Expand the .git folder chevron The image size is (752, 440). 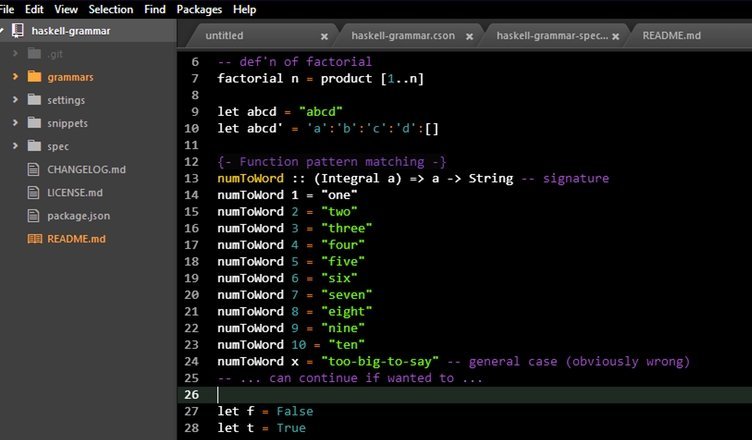pos(15,54)
